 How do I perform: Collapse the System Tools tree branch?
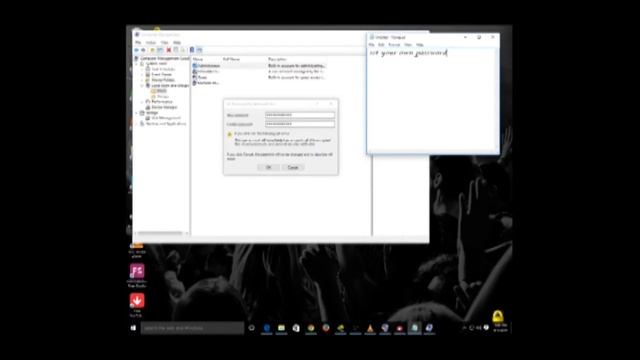(x=137, y=64)
